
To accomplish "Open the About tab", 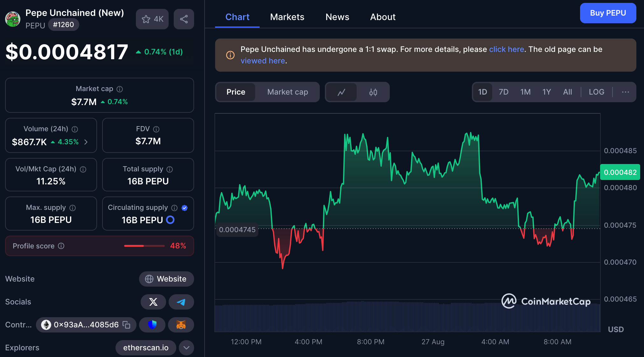I will point(383,17).
